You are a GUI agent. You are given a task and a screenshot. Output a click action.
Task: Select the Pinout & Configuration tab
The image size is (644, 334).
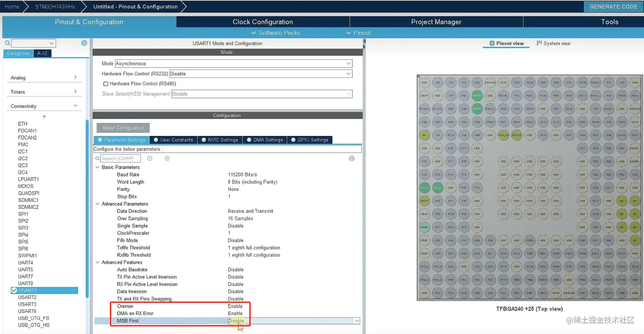(x=89, y=22)
